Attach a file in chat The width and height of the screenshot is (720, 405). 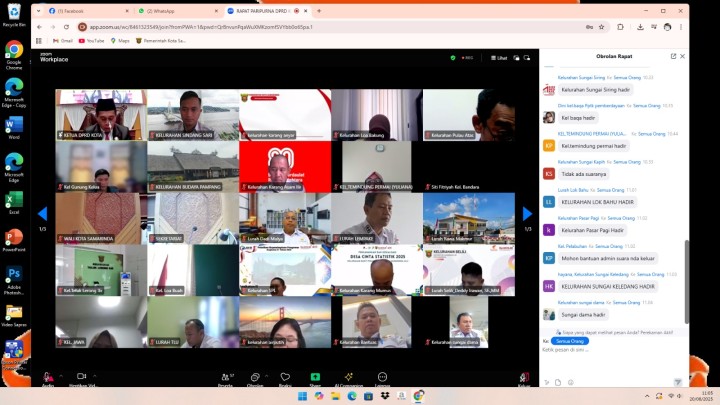558,382
